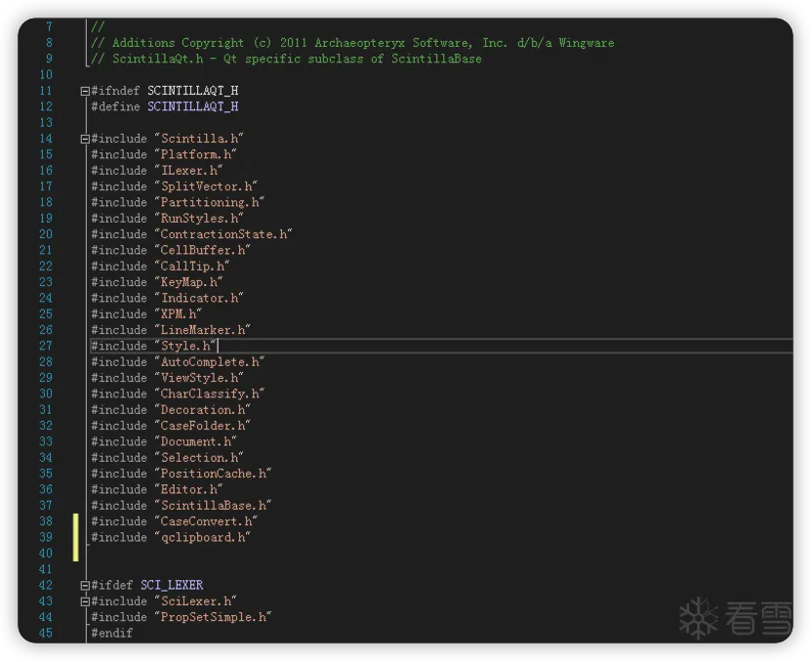Click line number 27 in the gutter
Screen dimensions: 812x662
pos(46,346)
